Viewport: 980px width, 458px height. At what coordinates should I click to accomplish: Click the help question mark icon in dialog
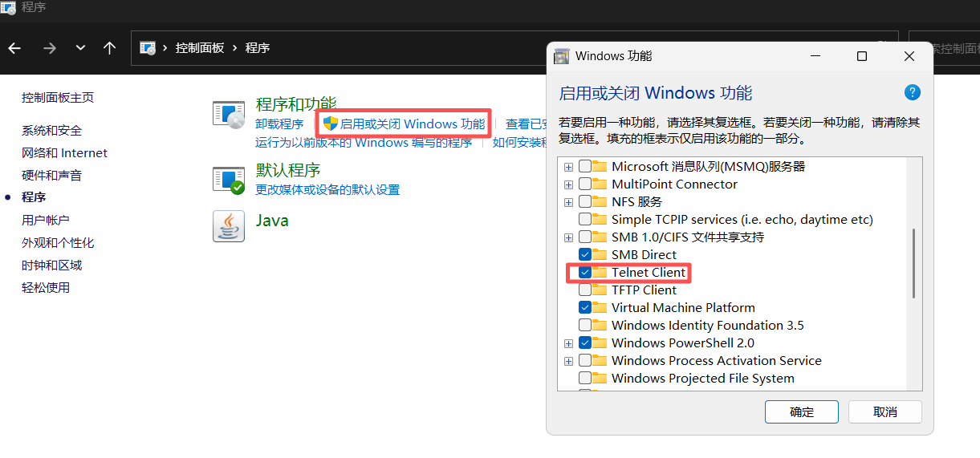point(913,92)
